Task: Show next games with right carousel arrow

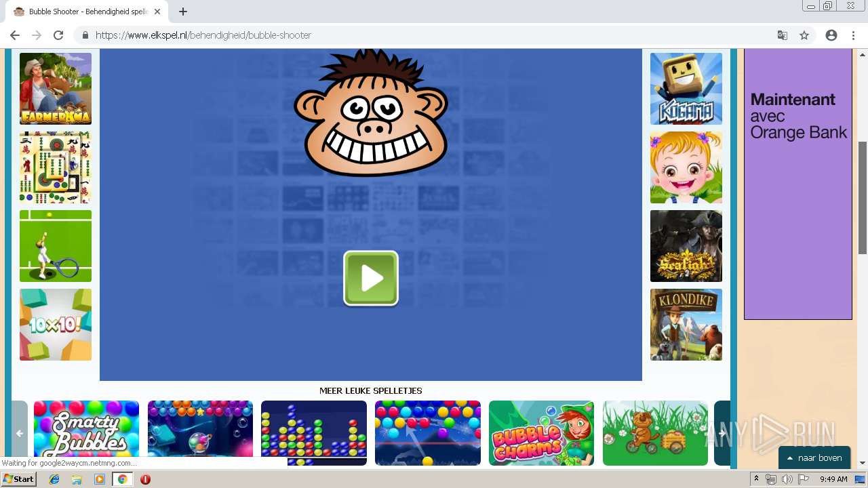Action: [722, 433]
